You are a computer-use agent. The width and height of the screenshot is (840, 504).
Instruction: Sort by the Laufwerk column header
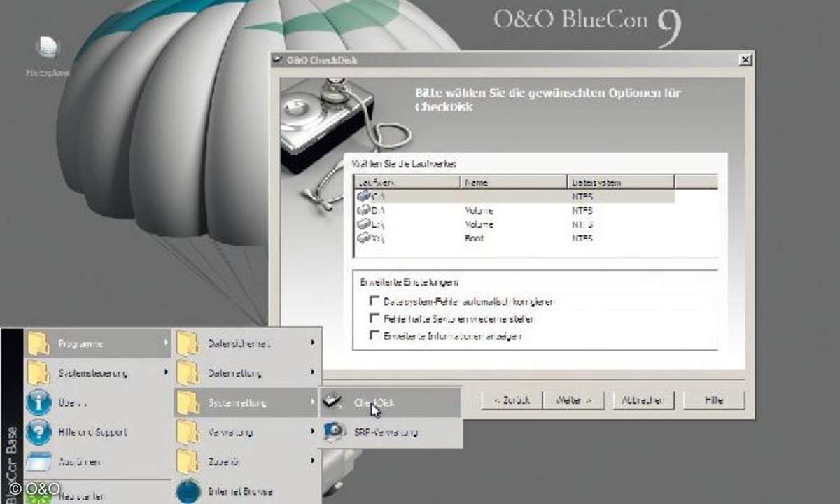(x=407, y=182)
